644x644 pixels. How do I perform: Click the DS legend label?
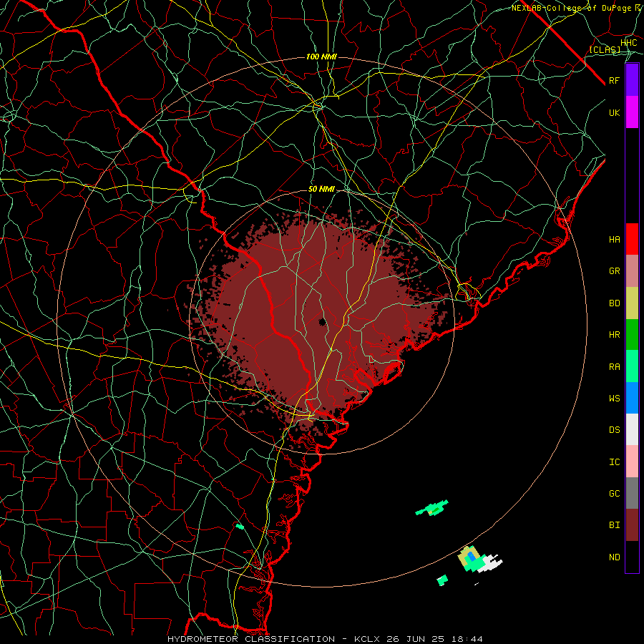tap(614, 430)
